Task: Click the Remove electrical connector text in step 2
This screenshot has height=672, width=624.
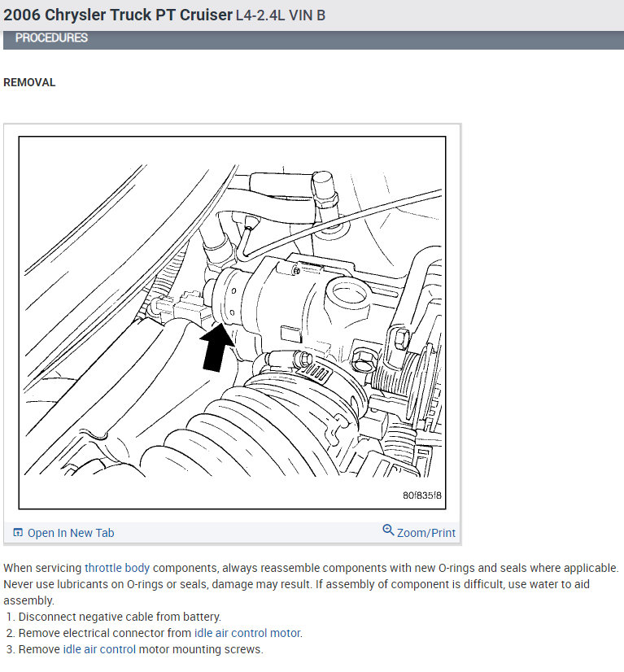Action: click(105, 633)
